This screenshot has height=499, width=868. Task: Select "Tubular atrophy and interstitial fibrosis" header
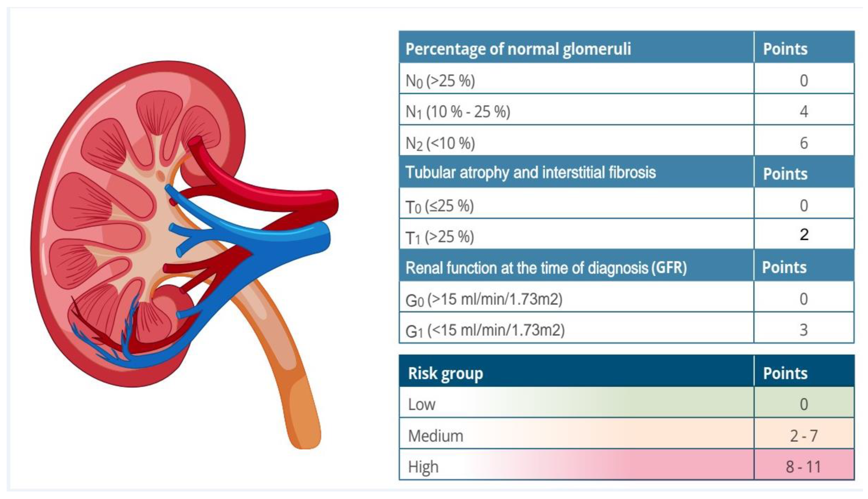(530, 172)
